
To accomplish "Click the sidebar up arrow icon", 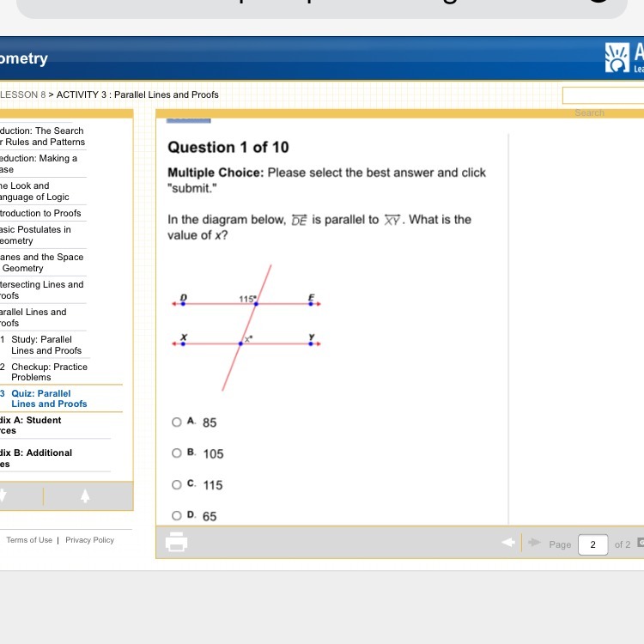I will [85, 495].
